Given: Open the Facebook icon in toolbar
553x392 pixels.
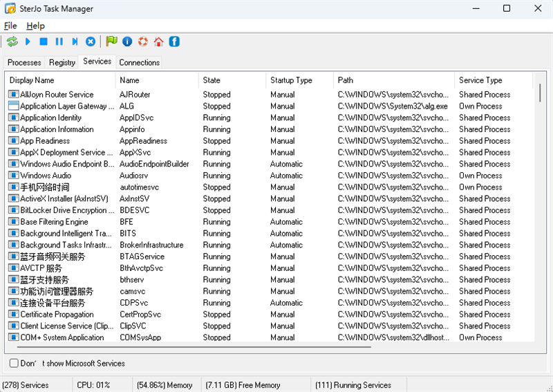Looking at the screenshot, I should [174, 41].
